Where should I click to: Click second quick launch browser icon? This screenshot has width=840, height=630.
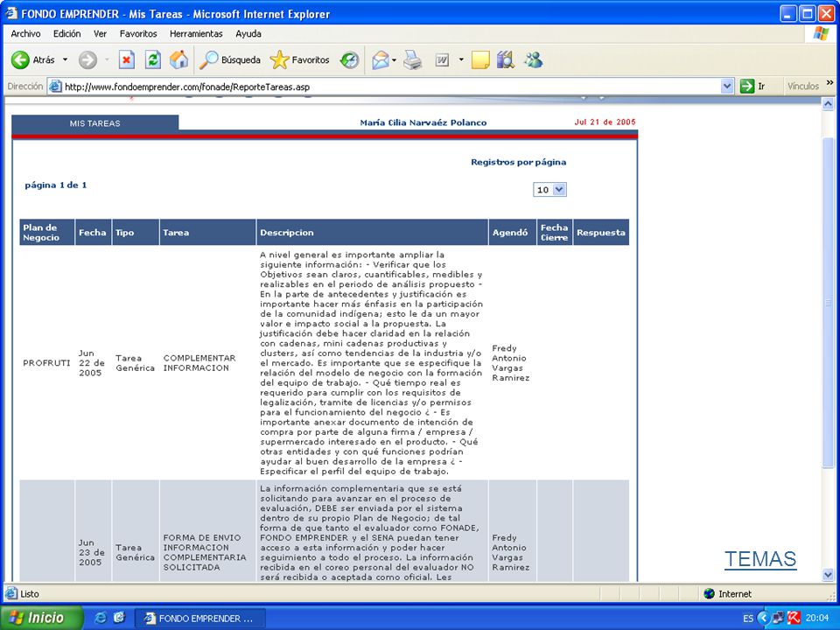click(119, 618)
